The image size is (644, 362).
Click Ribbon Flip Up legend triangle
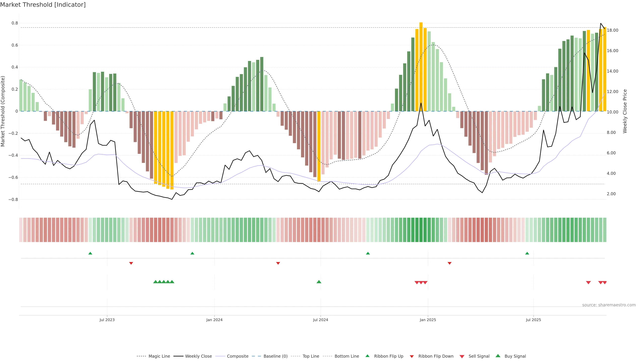(367, 356)
